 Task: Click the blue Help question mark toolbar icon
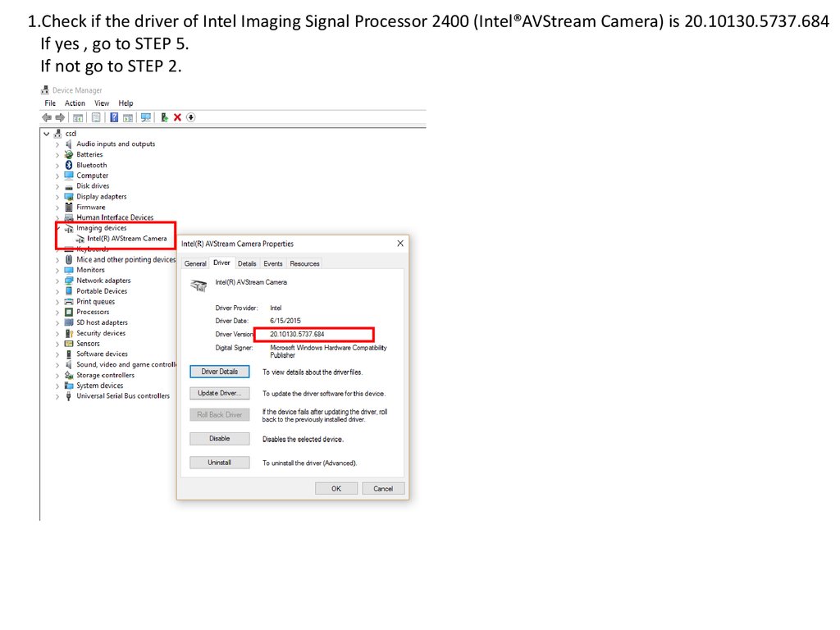click(x=114, y=117)
